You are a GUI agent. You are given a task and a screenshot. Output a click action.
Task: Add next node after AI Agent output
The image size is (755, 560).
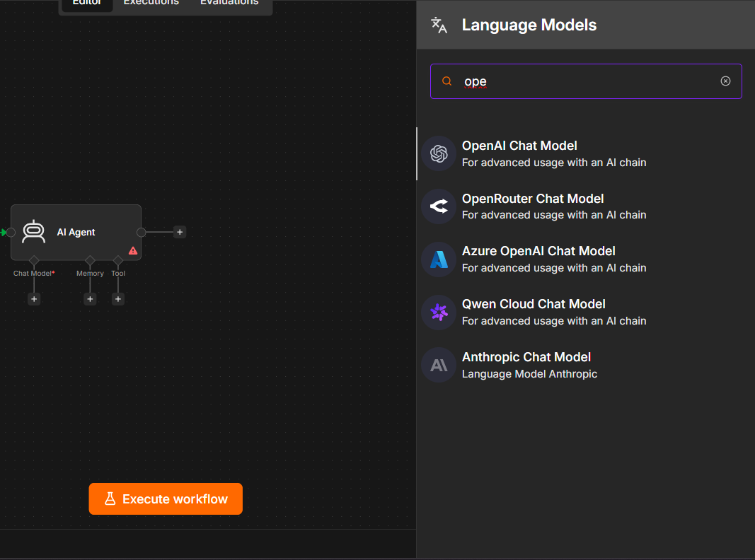[180, 232]
